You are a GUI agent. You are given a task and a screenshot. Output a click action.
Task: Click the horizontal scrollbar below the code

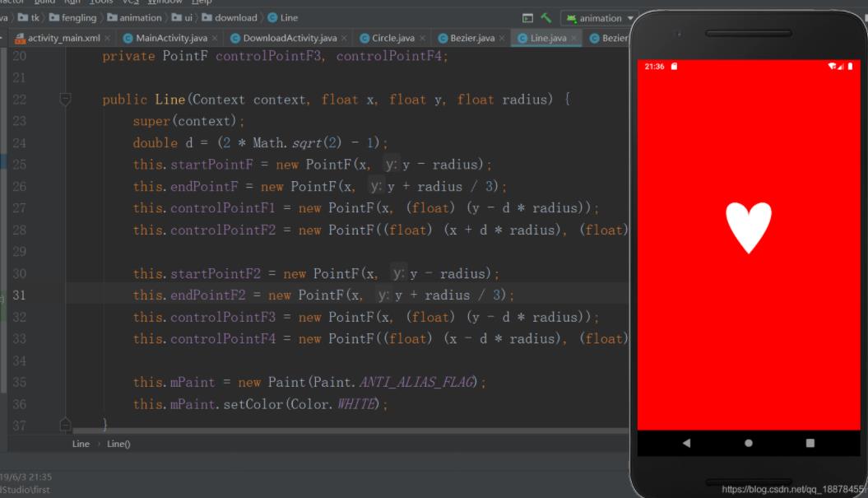pos(329,431)
